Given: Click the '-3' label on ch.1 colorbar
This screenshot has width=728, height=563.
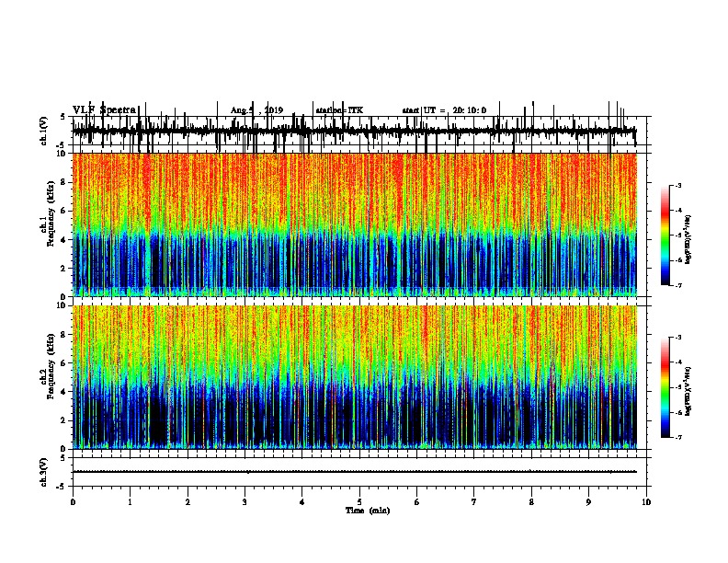Looking at the screenshot, I should [678, 185].
